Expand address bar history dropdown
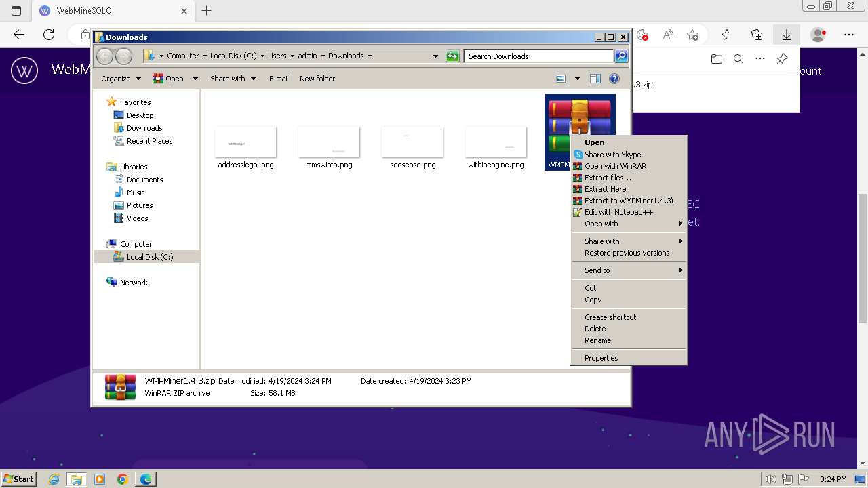Viewport: 868px width, 488px height. pos(435,56)
